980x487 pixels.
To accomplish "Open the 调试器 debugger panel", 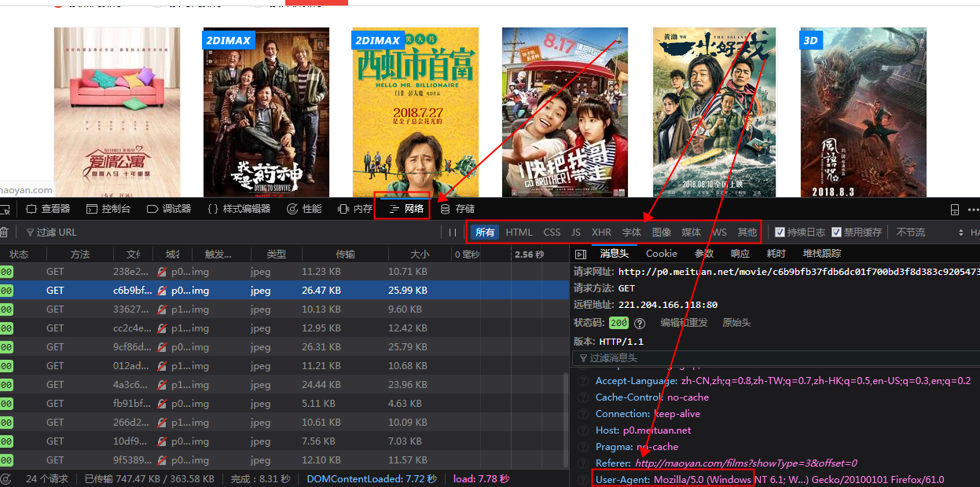I will click(169, 209).
